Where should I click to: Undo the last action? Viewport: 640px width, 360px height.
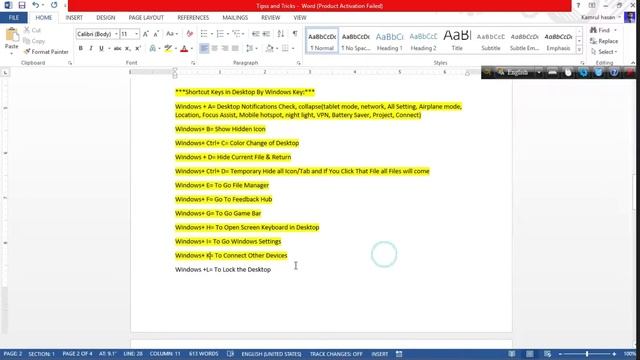pyautogui.click(x=36, y=5)
